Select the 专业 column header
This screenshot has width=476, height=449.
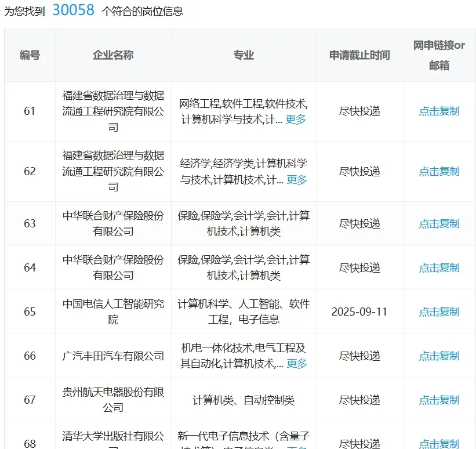244,55
